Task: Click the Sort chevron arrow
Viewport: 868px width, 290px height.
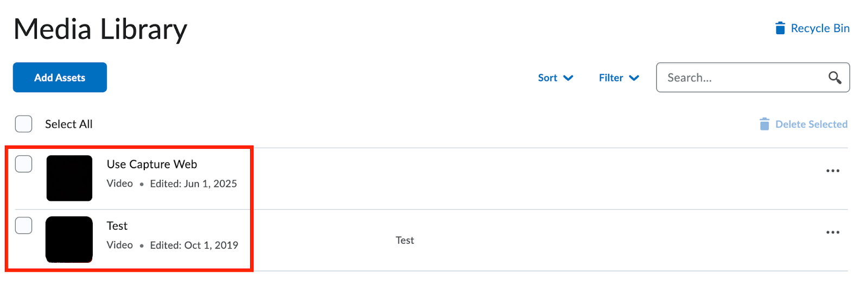Action: (568, 78)
